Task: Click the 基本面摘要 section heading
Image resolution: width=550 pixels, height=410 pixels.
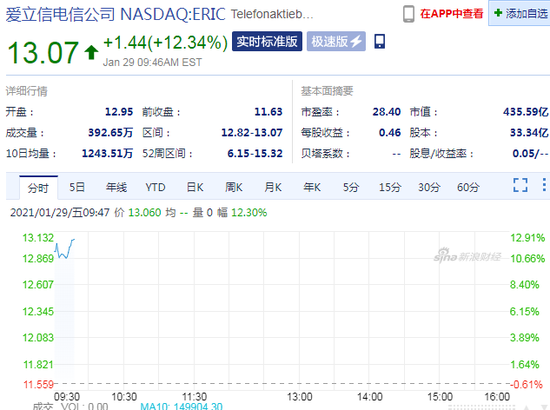Action: [327, 91]
